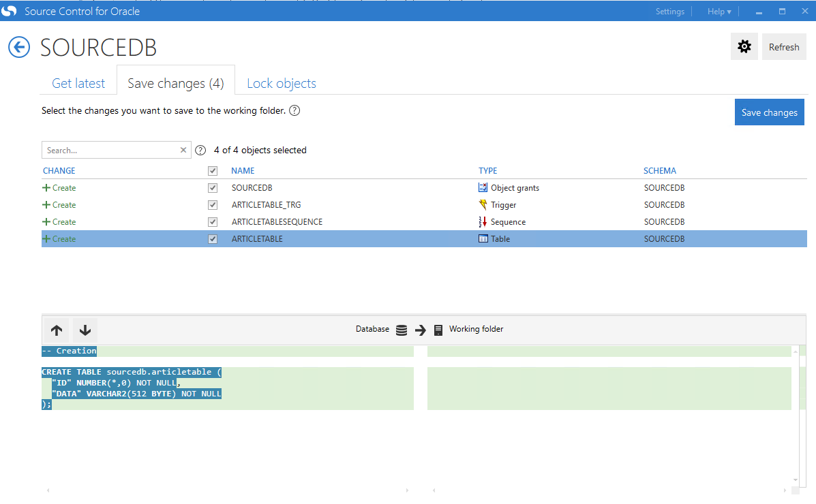Deselect the ARTICLETABLE table checkbox
The height and width of the screenshot is (504, 816).
point(213,239)
